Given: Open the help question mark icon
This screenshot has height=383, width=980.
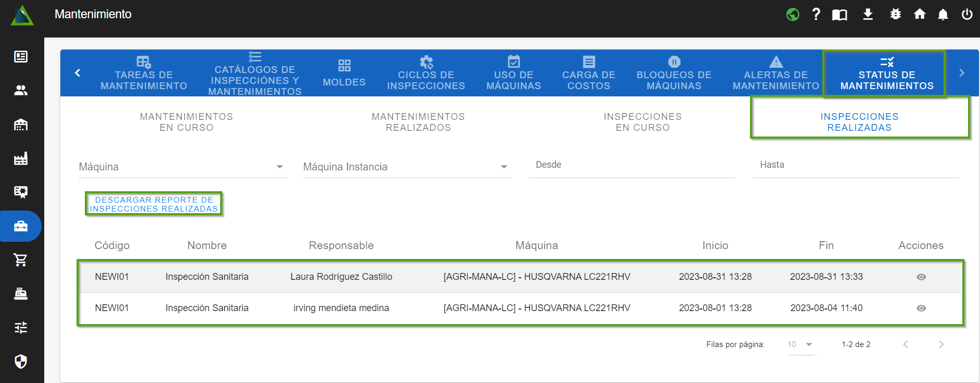Looking at the screenshot, I should click(816, 15).
